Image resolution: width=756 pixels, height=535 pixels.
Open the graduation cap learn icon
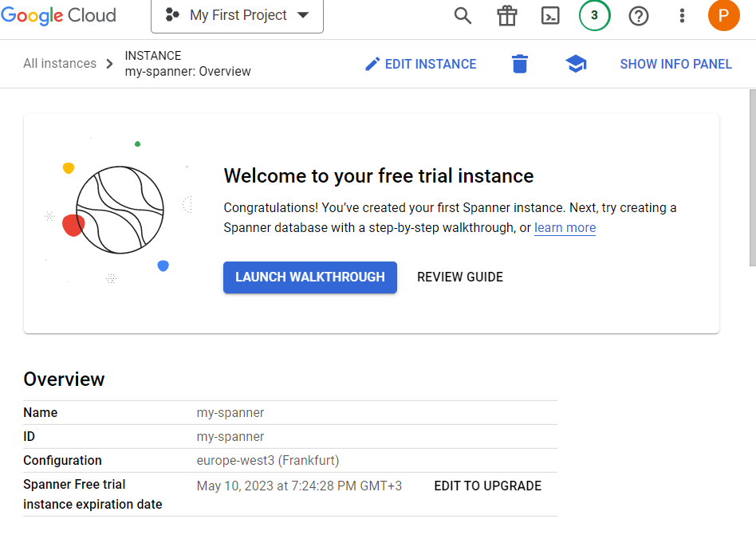(576, 64)
